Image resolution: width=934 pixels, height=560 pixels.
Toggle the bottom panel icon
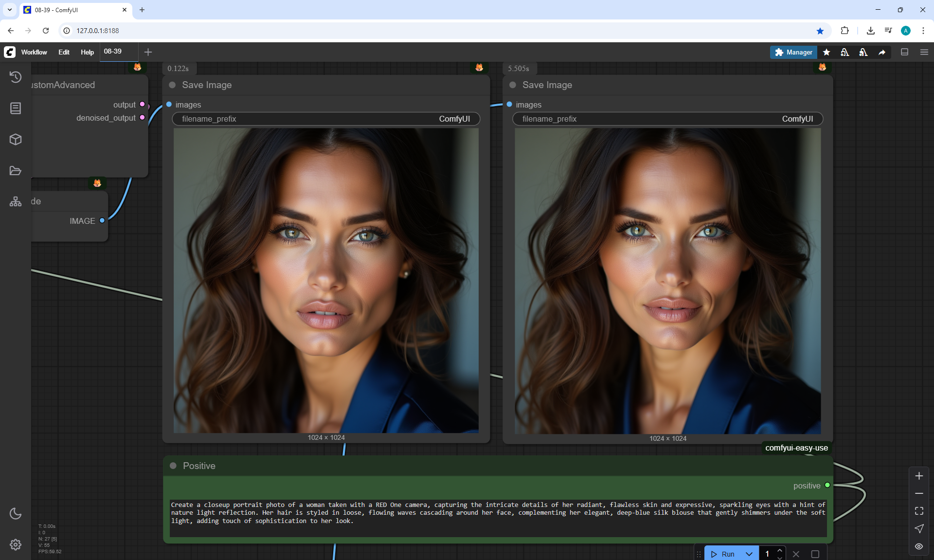click(904, 52)
